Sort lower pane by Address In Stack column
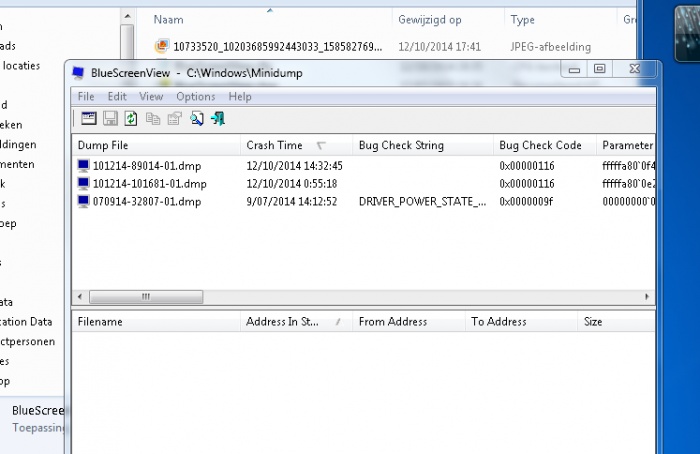The width and height of the screenshot is (700, 454). click(x=296, y=321)
